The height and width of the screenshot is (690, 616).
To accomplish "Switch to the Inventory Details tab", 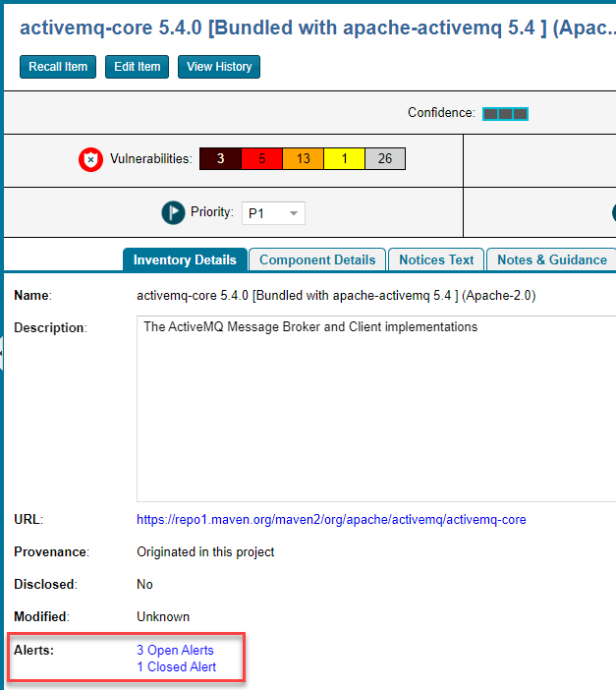I will click(185, 260).
